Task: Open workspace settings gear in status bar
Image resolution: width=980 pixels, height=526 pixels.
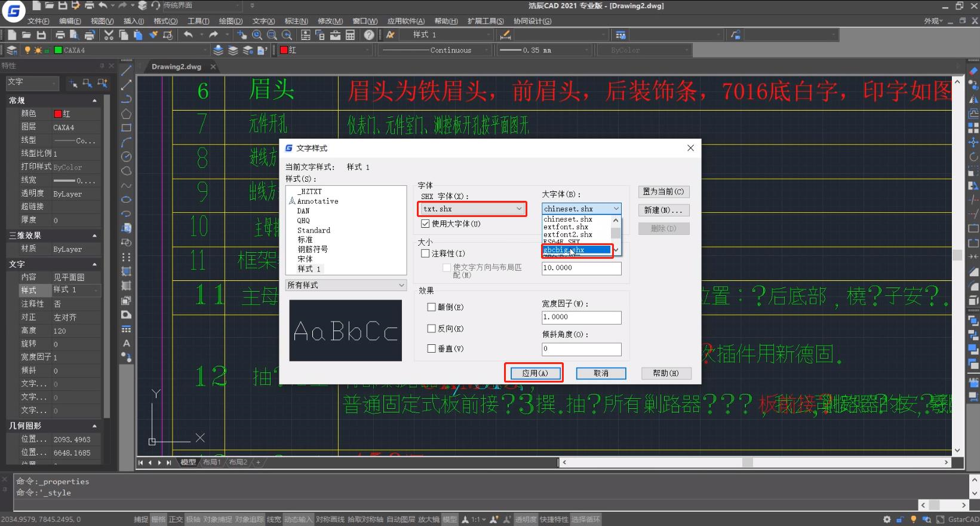Action: click(887, 519)
